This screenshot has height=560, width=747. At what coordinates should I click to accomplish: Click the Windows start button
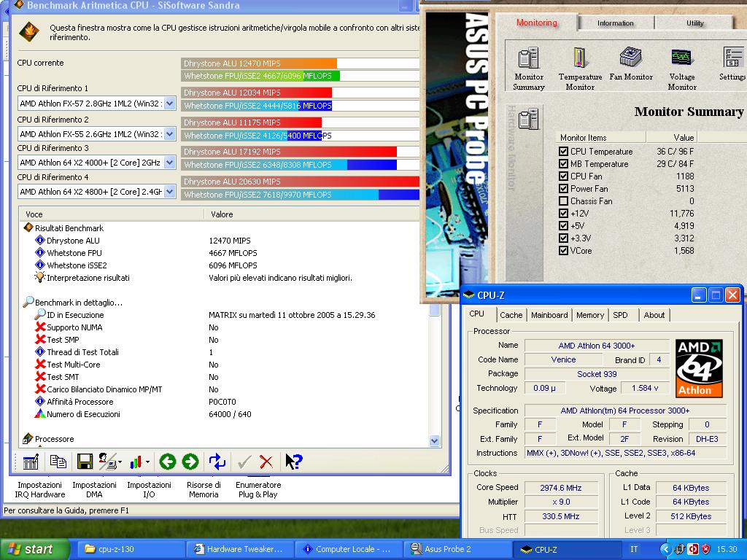(34, 549)
